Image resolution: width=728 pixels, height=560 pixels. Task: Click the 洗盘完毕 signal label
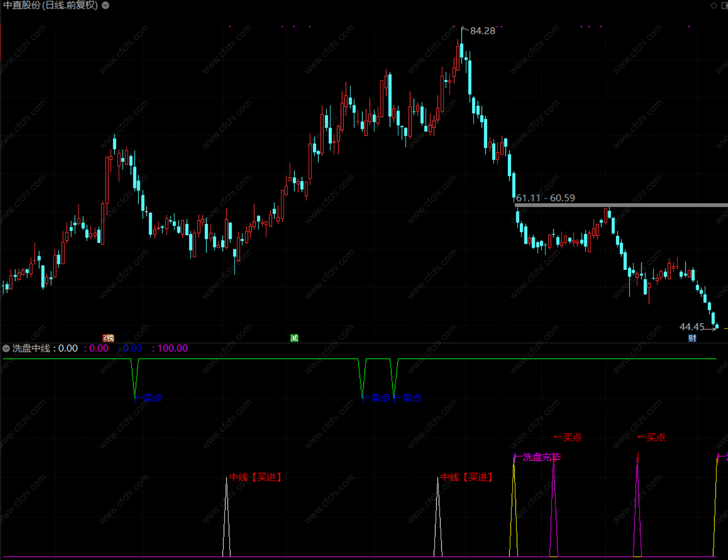(541, 457)
